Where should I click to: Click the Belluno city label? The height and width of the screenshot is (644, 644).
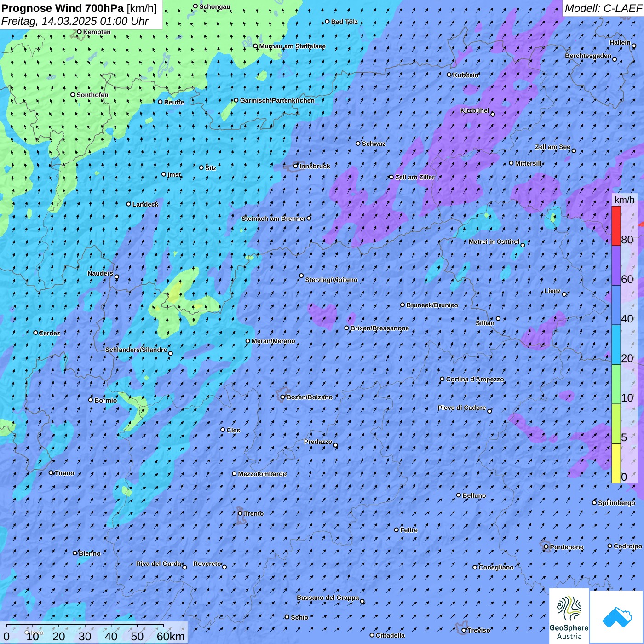click(x=474, y=495)
